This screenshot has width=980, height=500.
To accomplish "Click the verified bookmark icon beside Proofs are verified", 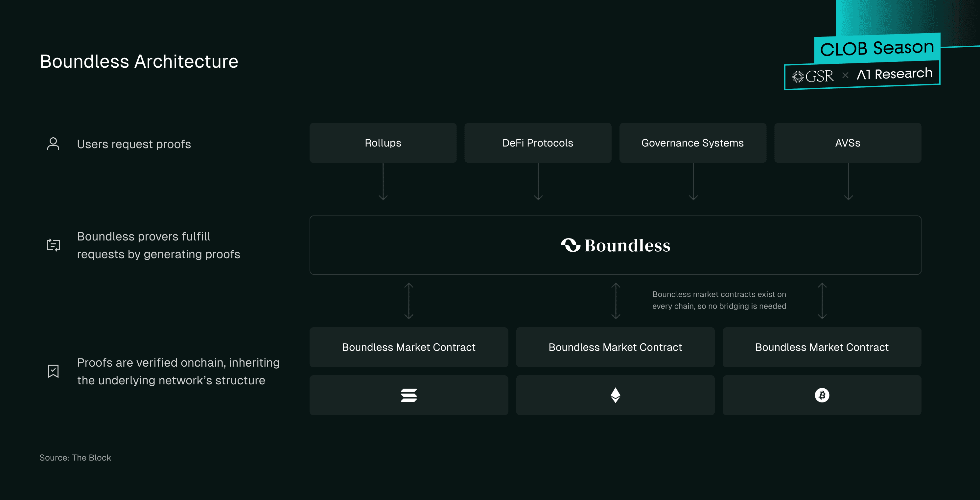I will [53, 371].
